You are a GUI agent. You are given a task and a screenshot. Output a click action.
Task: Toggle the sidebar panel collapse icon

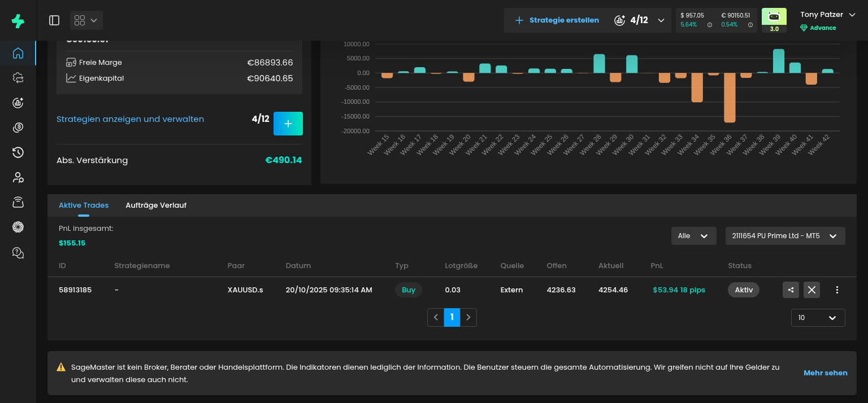click(54, 20)
